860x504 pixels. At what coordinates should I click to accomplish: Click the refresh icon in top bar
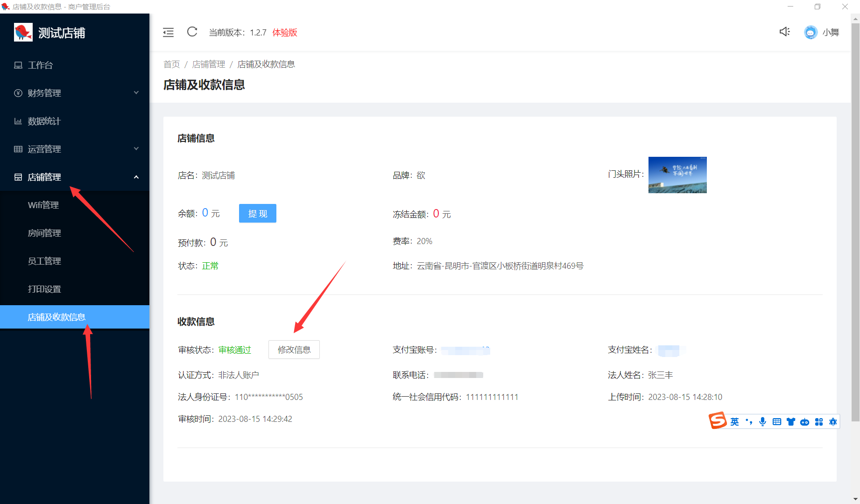pos(192,32)
